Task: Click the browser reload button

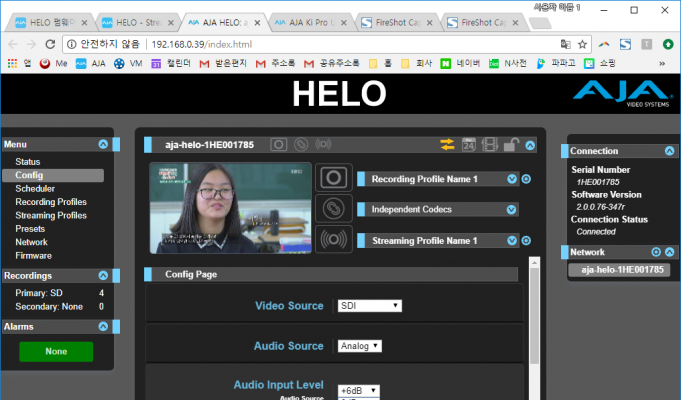Action: click(x=50, y=44)
